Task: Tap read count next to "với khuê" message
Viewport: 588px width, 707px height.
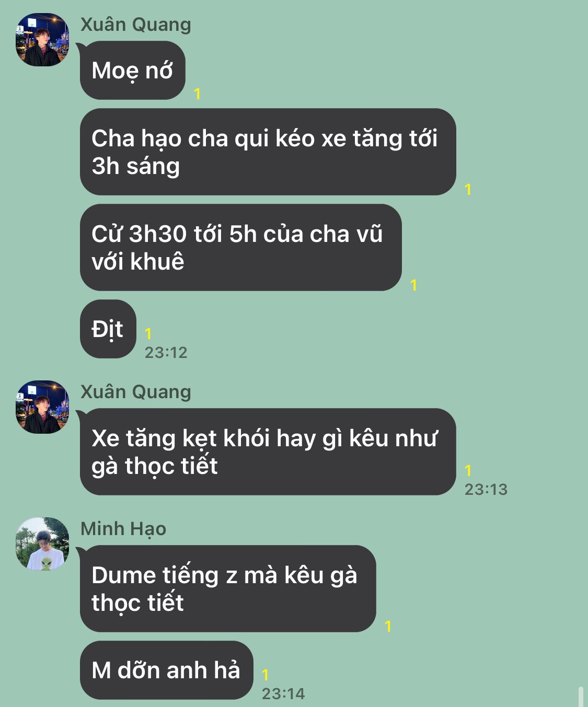Action: pos(413,285)
